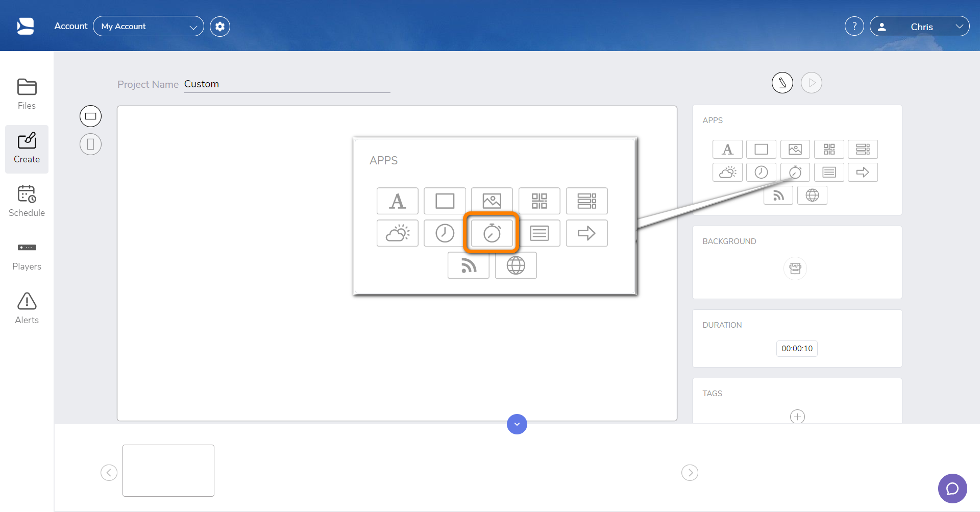Choose a background image
This screenshot has height=512, width=980.
pyautogui.click(x=795, y=269)
